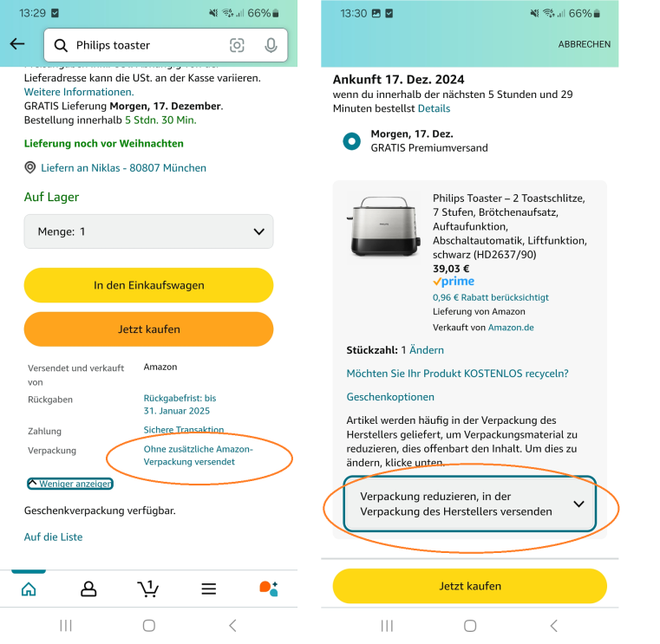
Task: Tap Android home button in right screen
Action: (x=470, y=626)
